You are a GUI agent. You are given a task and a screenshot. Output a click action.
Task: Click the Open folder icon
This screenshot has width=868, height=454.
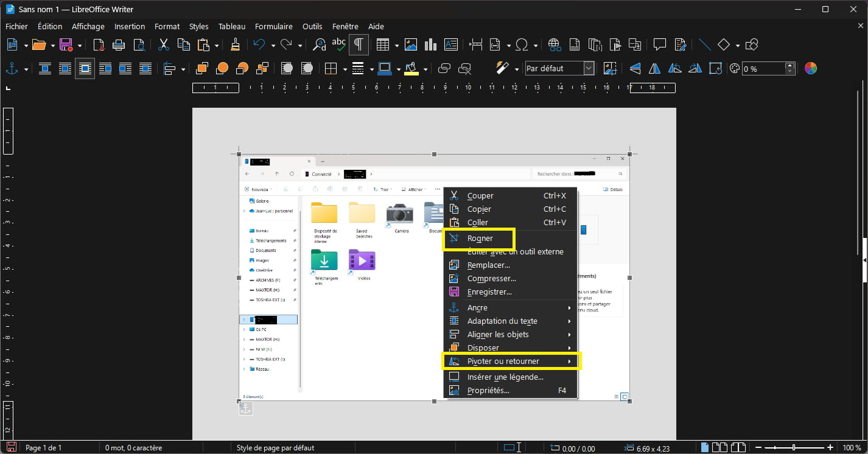[39, 44]
